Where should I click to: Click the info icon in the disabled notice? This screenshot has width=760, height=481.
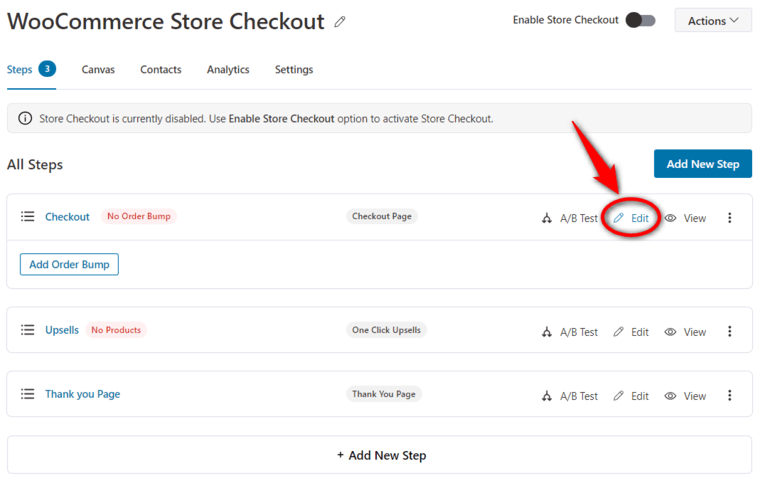pyautogui.click(x=25, y=118)
